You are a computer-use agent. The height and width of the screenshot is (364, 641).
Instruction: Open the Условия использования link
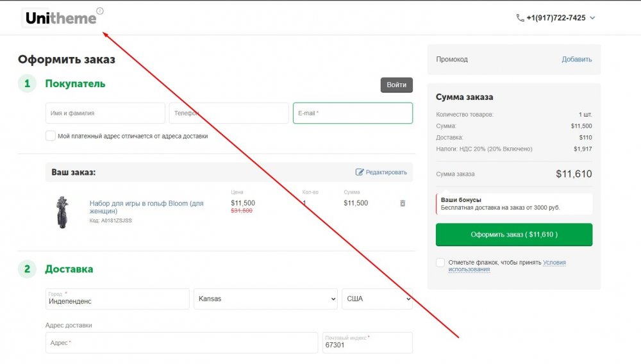click(x=554, y=263)
